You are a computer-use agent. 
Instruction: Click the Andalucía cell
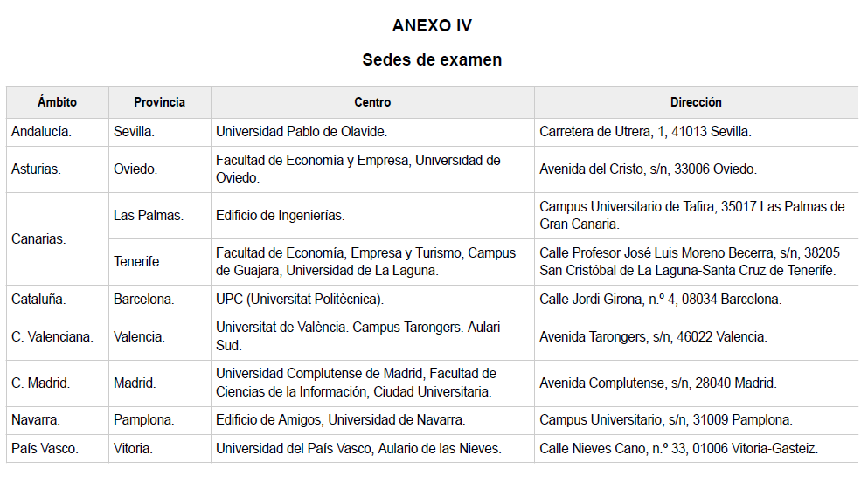[42, 132]
